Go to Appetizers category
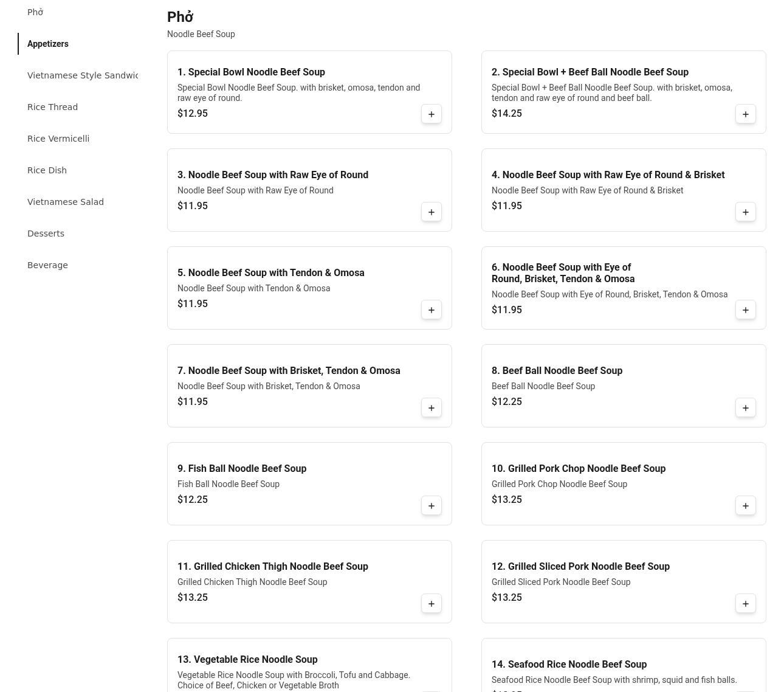This screenshot has height=692, width=784. tap(48, 44)
